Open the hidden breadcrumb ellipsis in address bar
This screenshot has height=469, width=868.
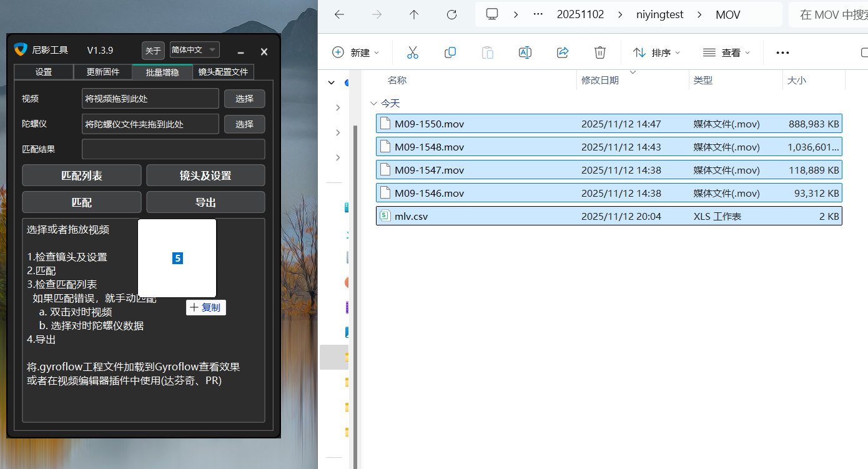538,14
